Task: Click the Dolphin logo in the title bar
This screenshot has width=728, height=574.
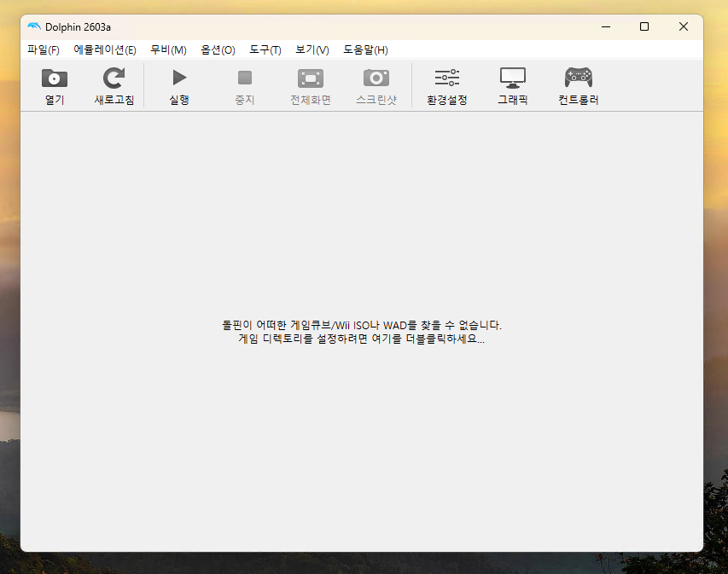Action: point(34,26)
